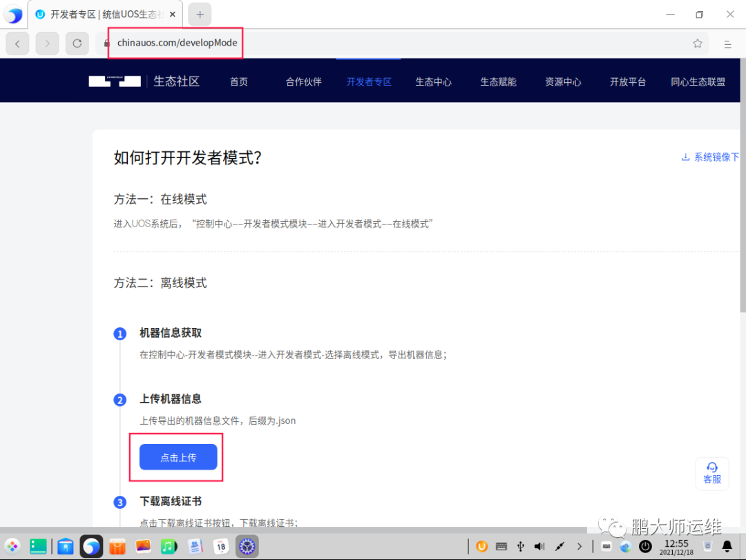This screenshot has height=560, width=746.
Task: Click the USB device tray icon
Action: tap(521, 546)
